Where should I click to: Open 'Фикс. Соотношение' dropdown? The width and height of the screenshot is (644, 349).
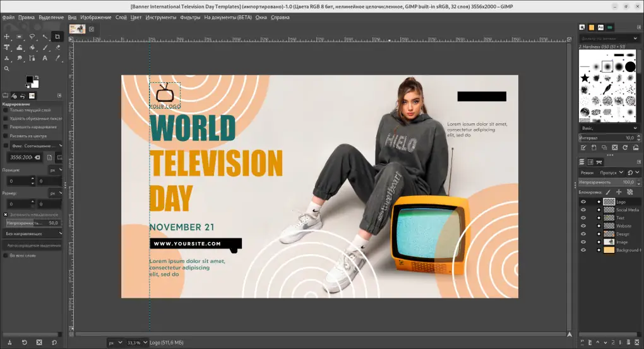37,145
